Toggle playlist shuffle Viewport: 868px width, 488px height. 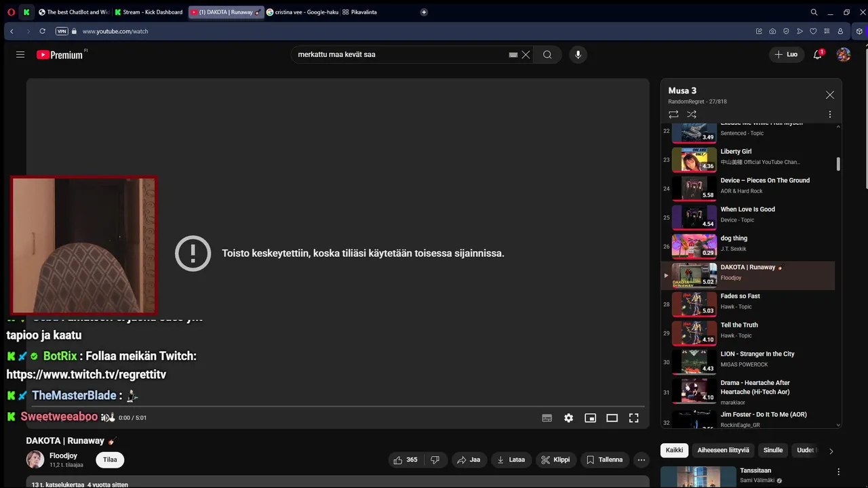692,115
